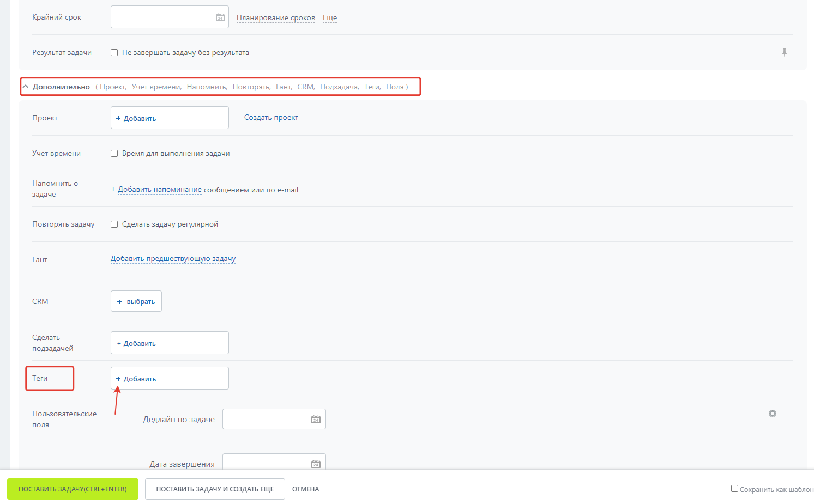Image resolution: width=814 pixels, height=504 pixels.
Task: Click the pin icon in Результат задачи row
Action: [785, 52]
